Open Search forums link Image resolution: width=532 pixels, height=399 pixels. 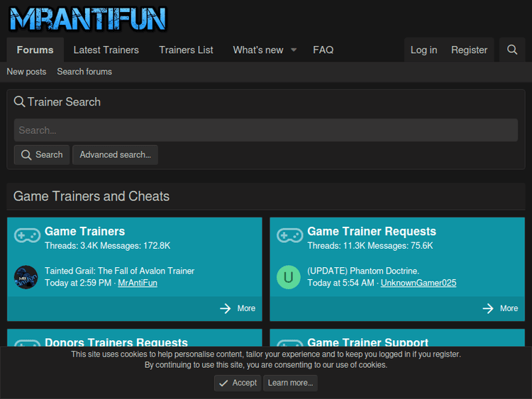tap(84, 72)
